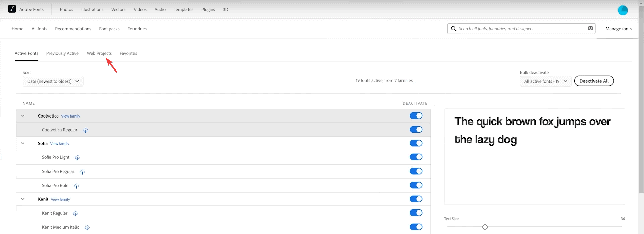
Task: Go to Manage fonts
Action: tap(619, 29)
